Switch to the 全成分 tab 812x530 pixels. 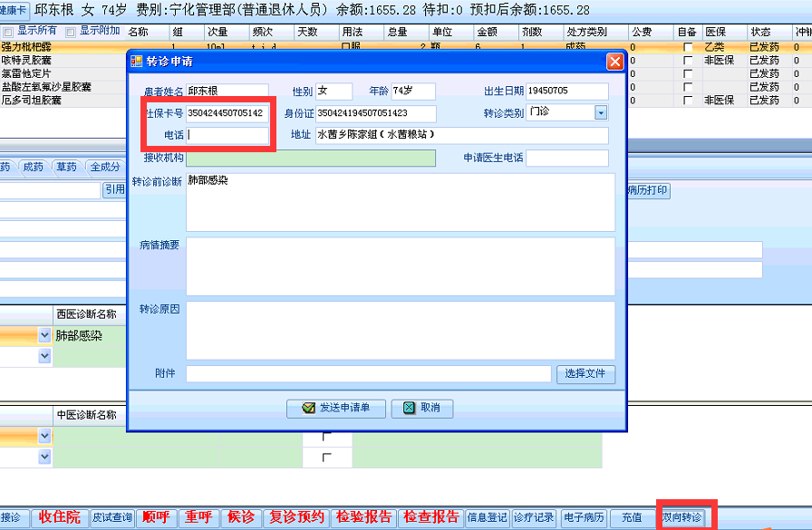point(105,168)
